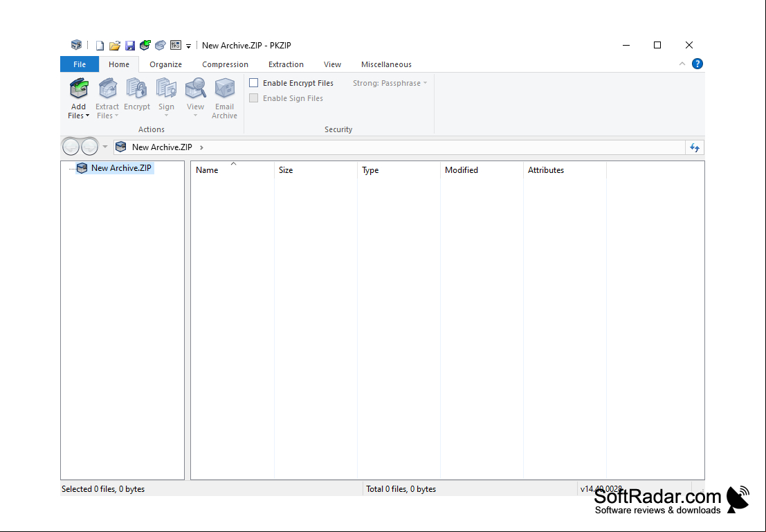Save archive using the floppy disk icon
Viewport: 766px width, 532px height.
[x=130, y=46]
